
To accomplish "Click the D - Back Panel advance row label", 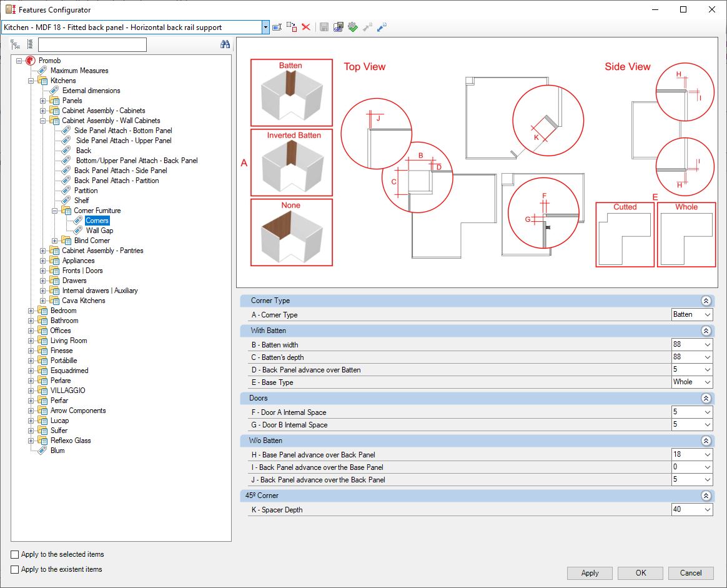I will 306,370.
